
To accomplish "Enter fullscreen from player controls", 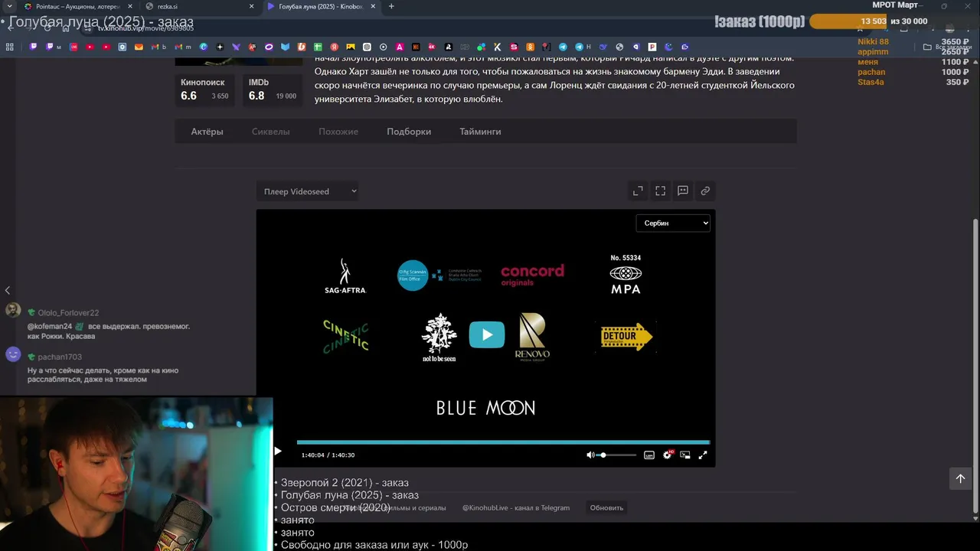I will pyautogui.click(x=703, y=455).
